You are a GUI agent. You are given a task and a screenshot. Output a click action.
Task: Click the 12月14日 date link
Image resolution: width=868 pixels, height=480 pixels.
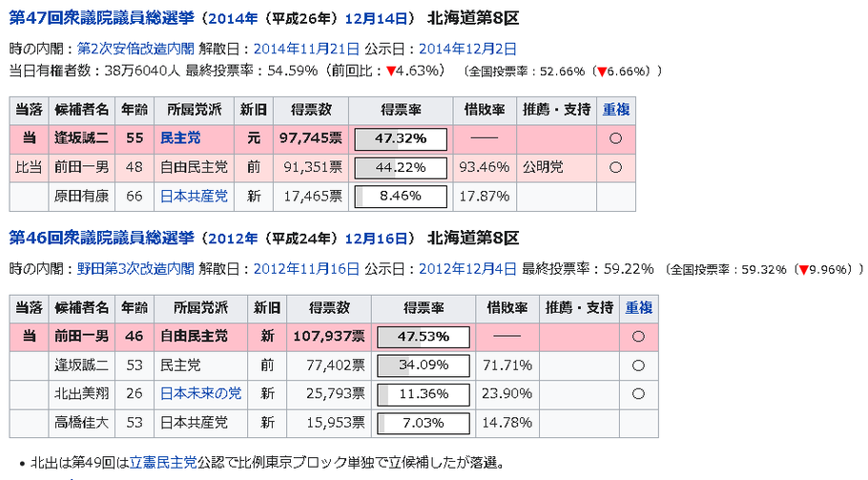tap(376, 19)
